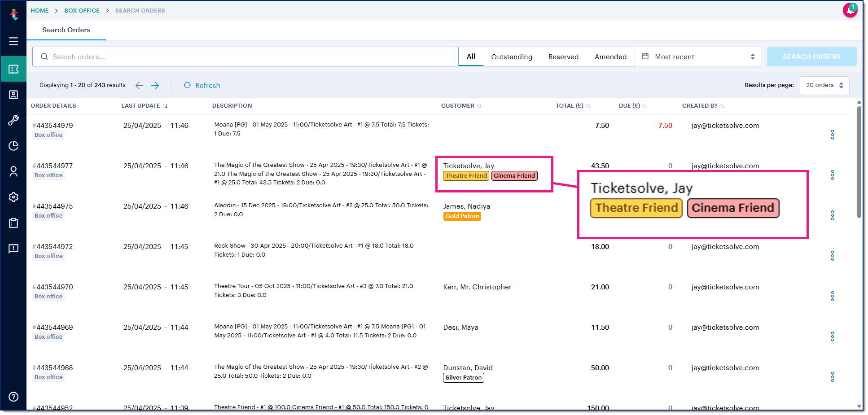
Task: Click the Aladdin order description
Action: coord(321,210)
